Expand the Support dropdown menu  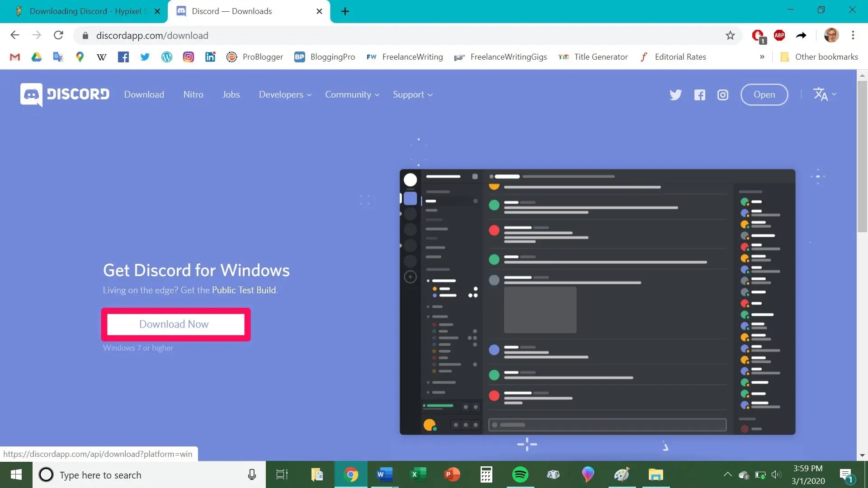pos(412,95)
